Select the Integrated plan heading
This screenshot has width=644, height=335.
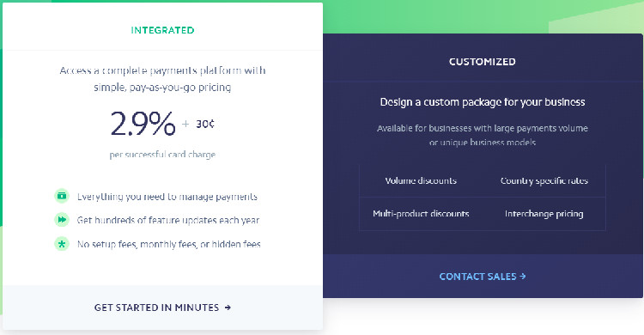(x=162, y=30)
